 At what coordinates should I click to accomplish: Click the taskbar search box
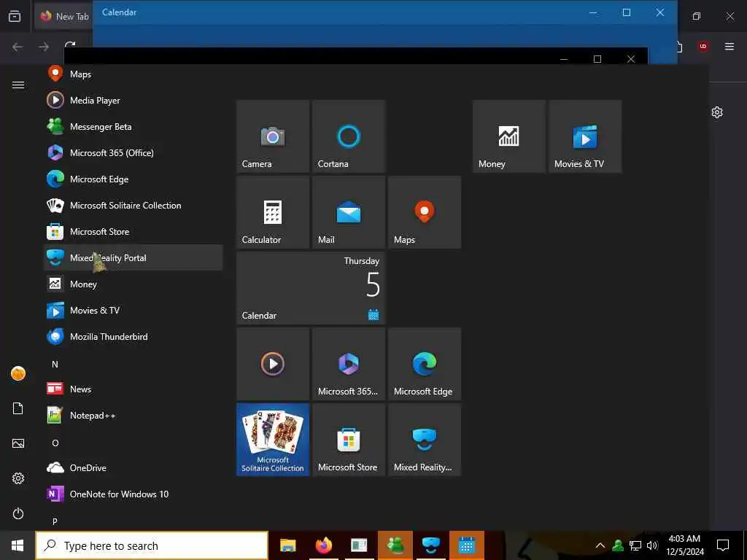(x=152, y=545)
